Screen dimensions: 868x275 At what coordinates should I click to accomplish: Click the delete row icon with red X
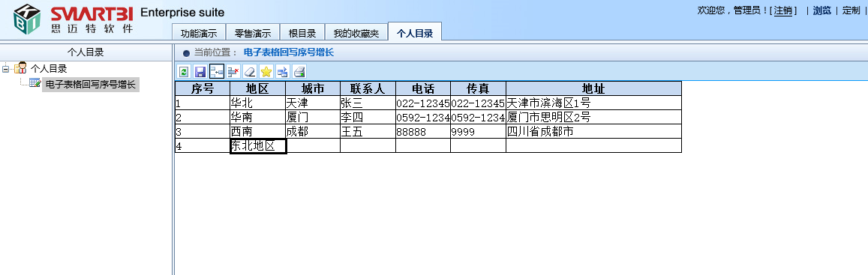[x=233, y=71]
